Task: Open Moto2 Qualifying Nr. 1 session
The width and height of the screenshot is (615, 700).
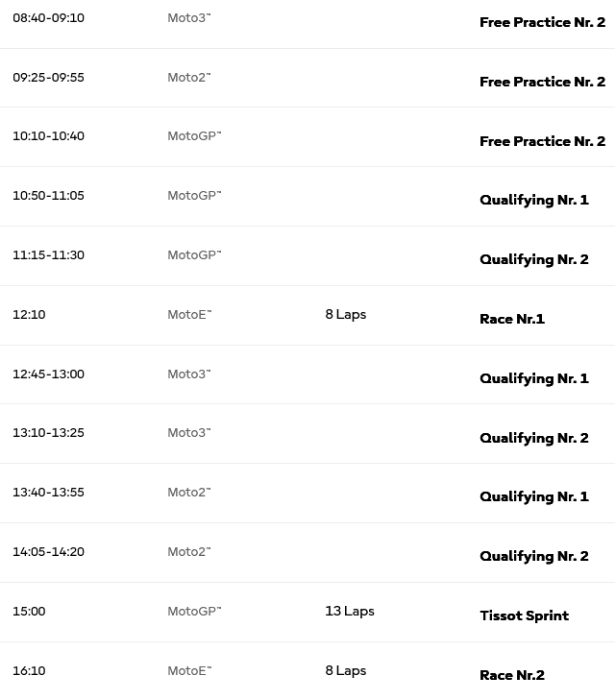Action: pyautogui.click(x=534, y=496)
